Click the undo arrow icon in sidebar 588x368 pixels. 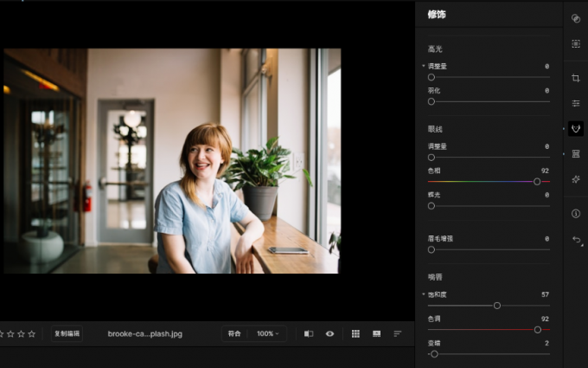coord(576,240)
